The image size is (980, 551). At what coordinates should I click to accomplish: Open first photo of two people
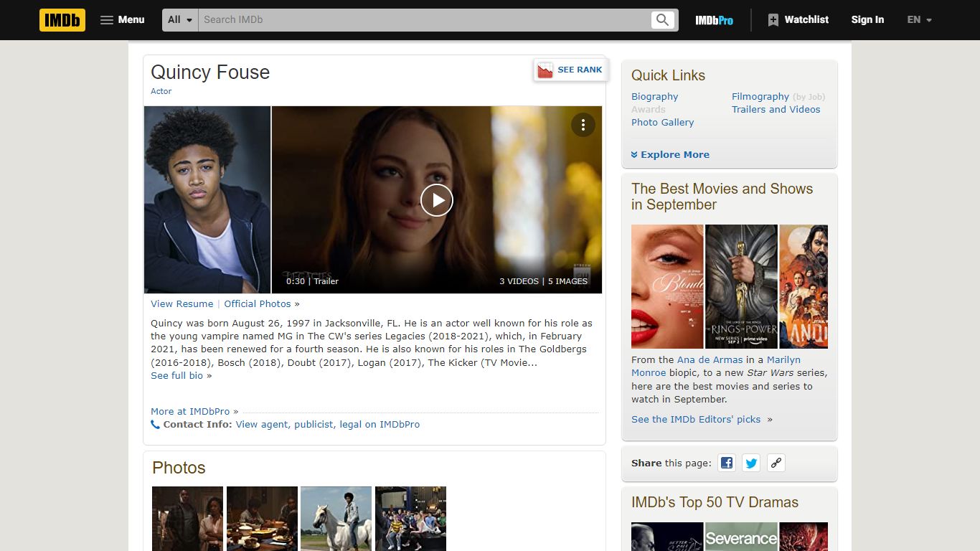tap(187, 519)
